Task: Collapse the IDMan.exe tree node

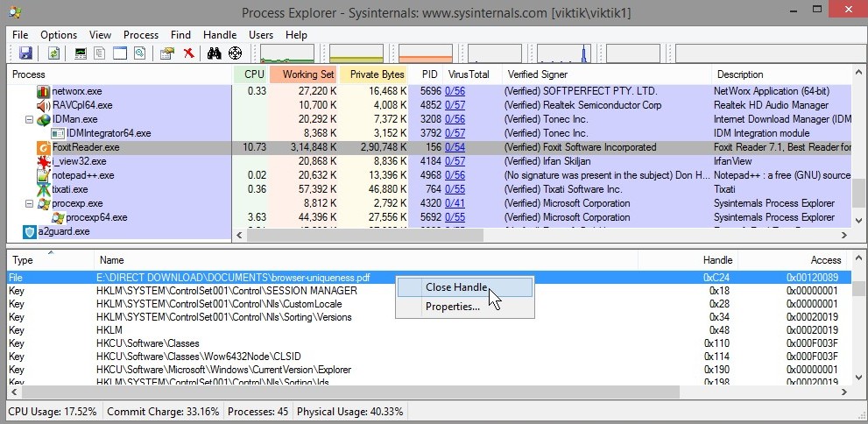Action: tap(29, 119)
